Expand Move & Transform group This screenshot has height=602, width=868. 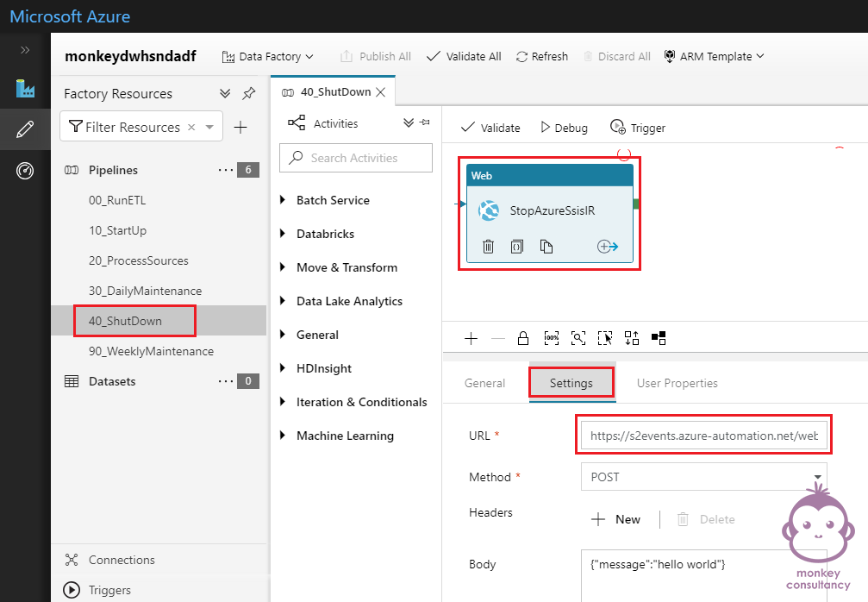tap(283, 267)
